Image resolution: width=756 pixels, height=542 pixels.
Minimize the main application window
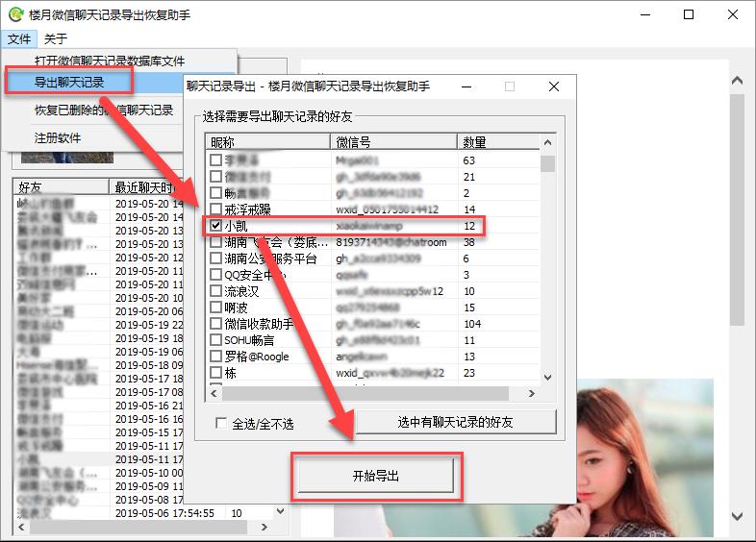click(645, 15)
